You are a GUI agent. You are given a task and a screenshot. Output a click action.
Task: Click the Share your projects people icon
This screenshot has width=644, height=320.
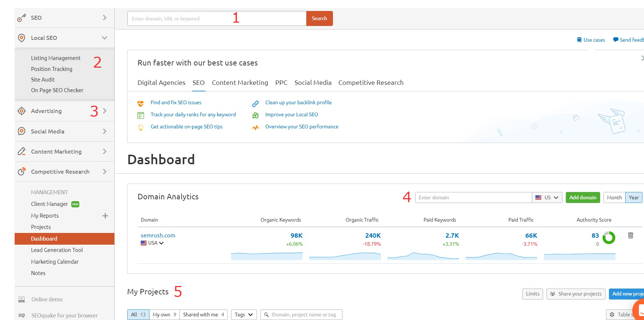553,294
